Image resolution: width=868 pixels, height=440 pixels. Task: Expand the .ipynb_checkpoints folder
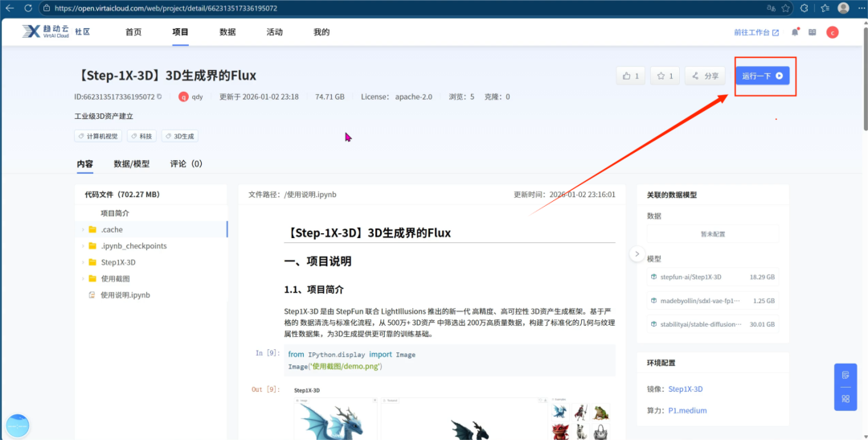(x=83, y=245)
